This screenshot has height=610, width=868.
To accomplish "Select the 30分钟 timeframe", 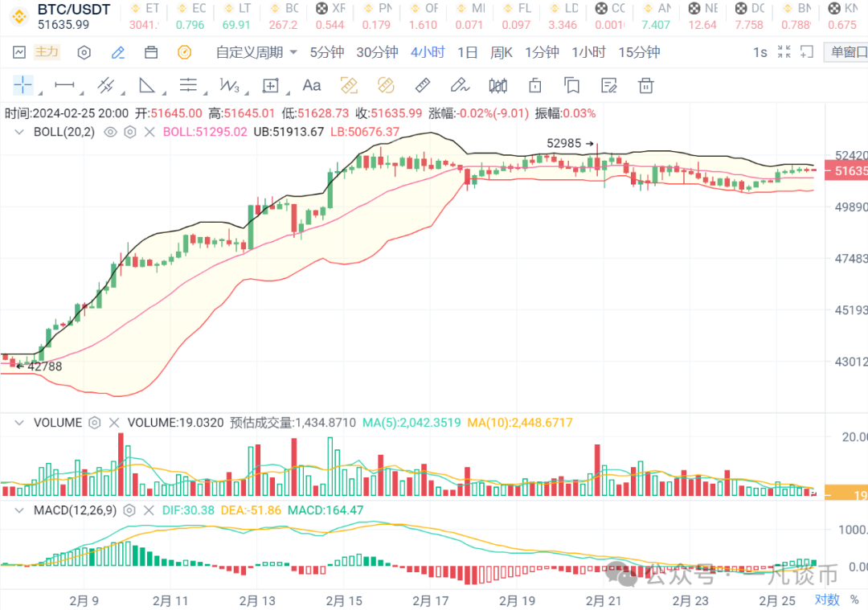I will 377,52.
